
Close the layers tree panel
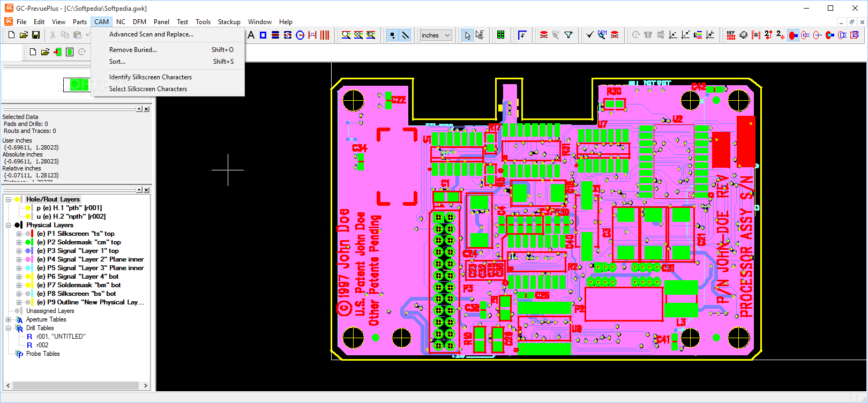[x=147, y=190]
